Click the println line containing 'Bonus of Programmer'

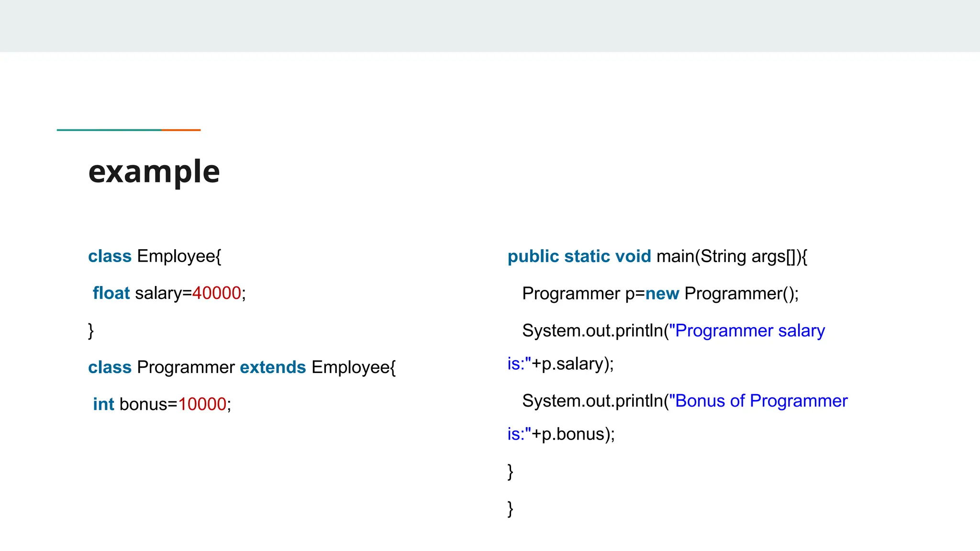[685, 401]
